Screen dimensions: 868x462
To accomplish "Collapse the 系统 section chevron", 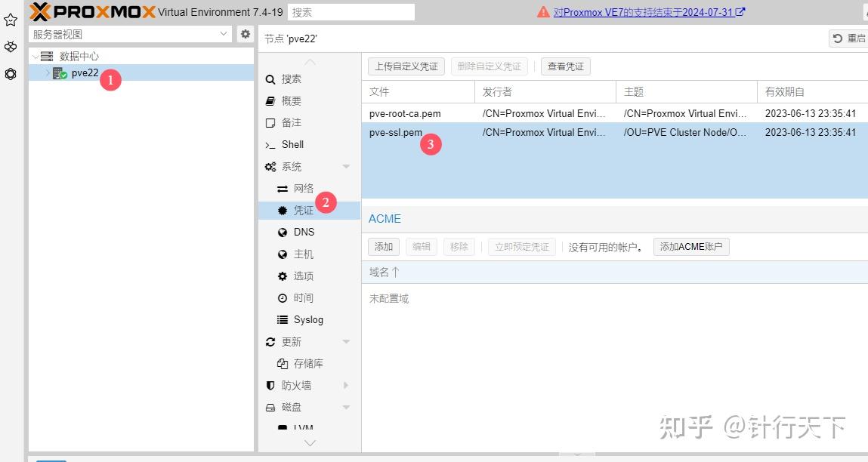I will [346, 166].
